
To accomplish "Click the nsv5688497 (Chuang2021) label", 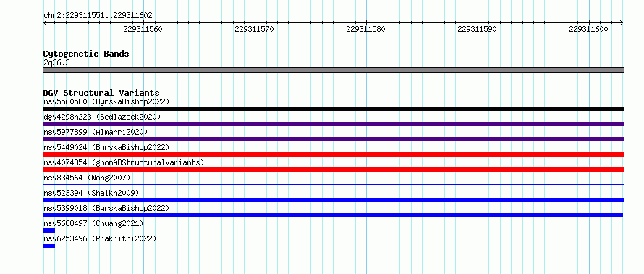I will click(x=93, y=223).
